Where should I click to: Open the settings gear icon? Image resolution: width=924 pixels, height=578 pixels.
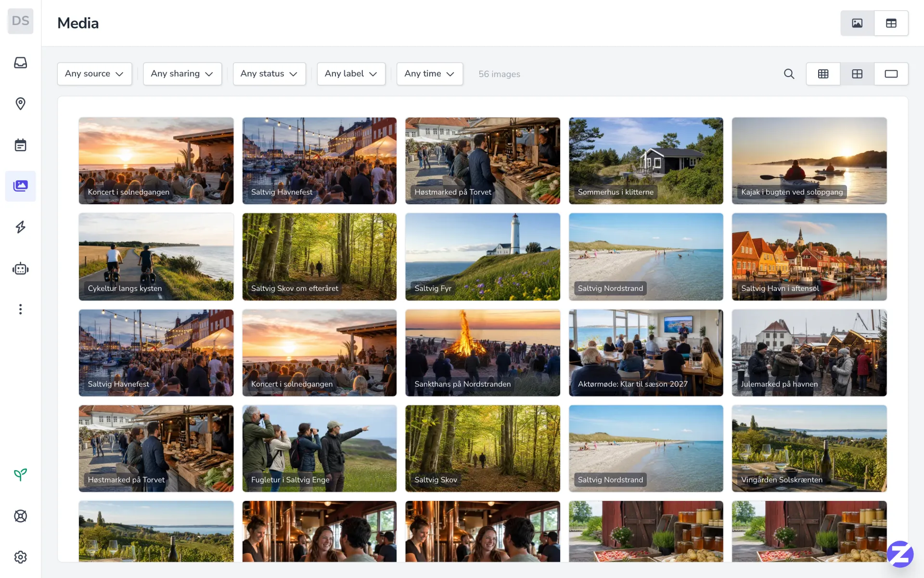pos(20,557)
